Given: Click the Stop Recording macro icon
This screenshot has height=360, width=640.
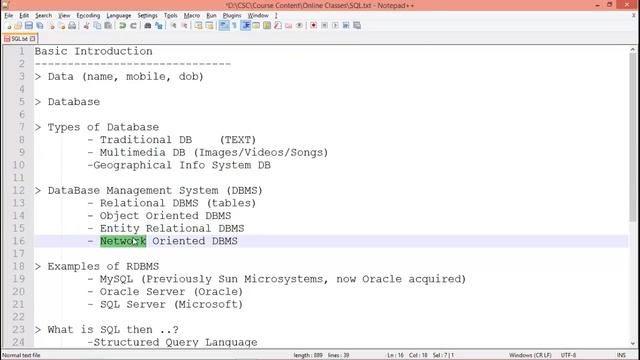Looking at the screenshot, I should 324,25.
